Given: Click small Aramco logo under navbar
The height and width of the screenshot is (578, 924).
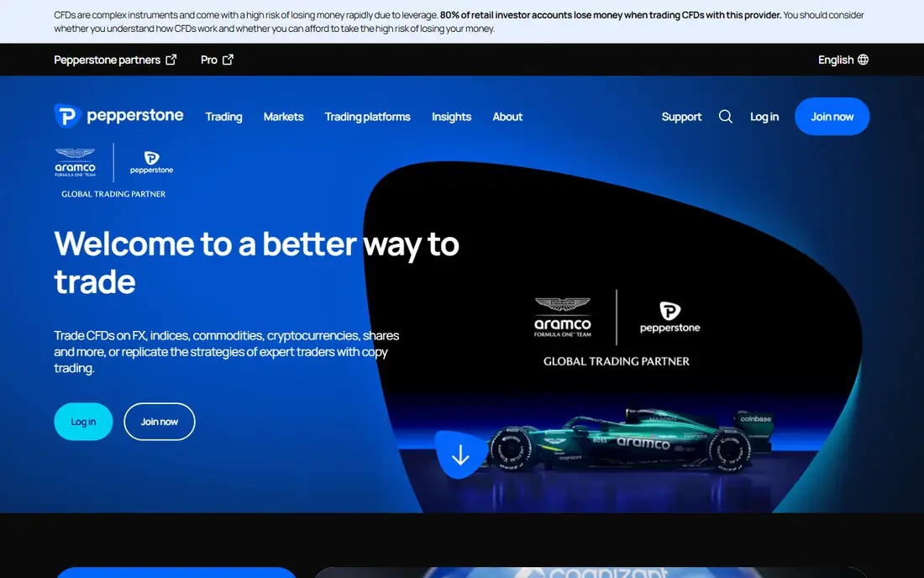Looking at the screenshot, I should coord(75,163).
